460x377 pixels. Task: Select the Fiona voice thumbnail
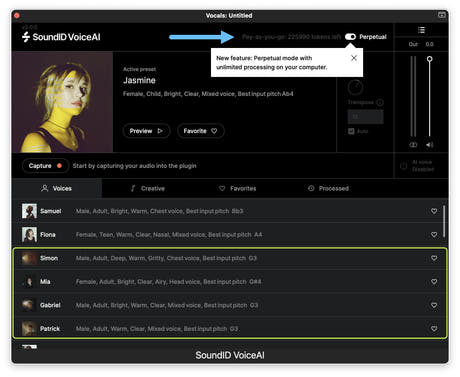click(x=29, y=235)
